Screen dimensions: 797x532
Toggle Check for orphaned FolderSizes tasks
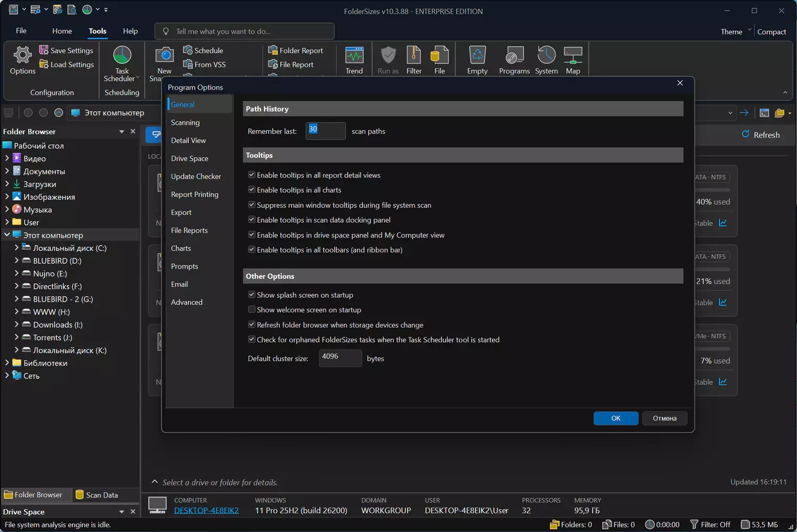coord(252,340)
